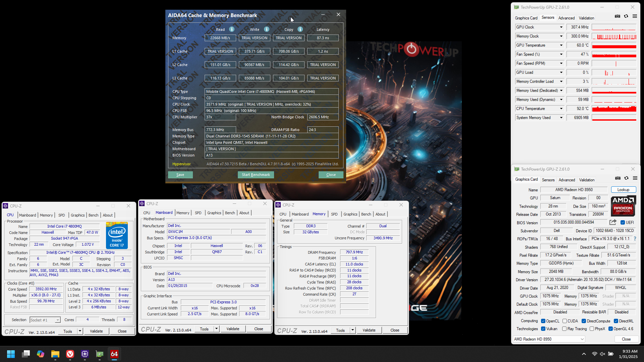This screenshot has width=644, height=362.
Task: Click GPU-Z icon in the taskbar
Action: [x=100, y=354]
